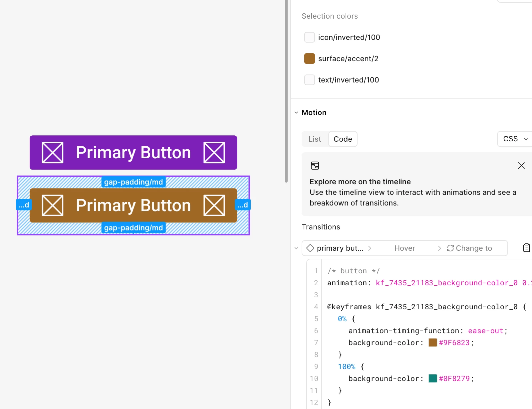Select the surface/accent/2 brown swatch
Viewport: 532px width, 409px height.
pos(310,59)
